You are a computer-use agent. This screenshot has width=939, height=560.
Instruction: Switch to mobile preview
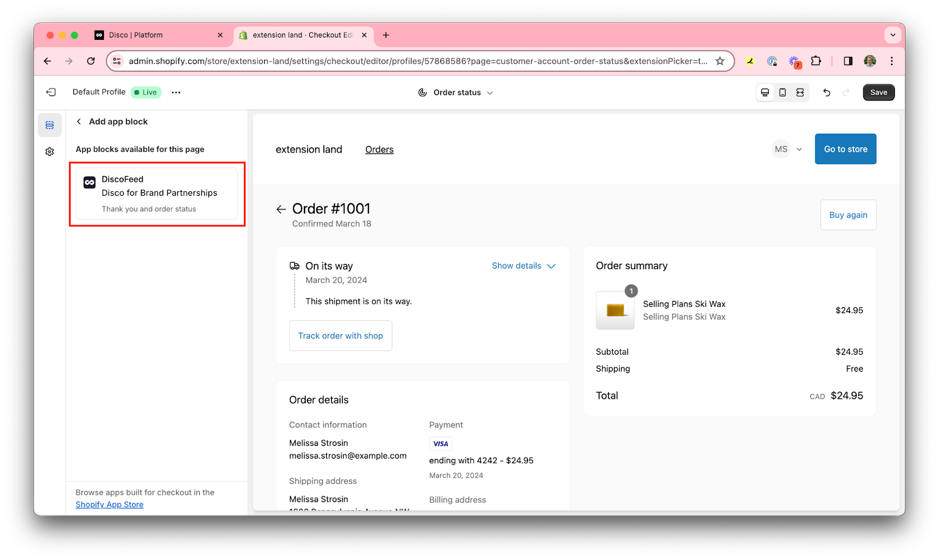[782, 93]
